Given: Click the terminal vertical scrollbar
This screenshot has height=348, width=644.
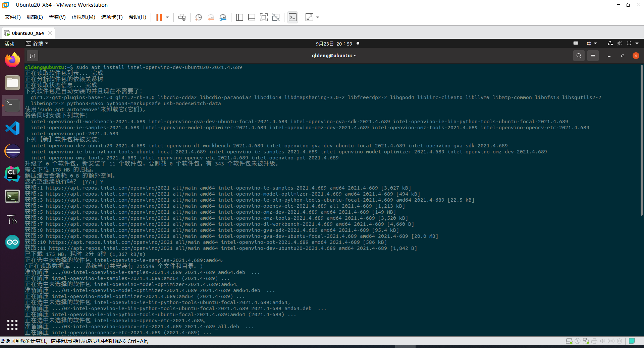Looking at the screenshot, I should (x=641, y=140).
